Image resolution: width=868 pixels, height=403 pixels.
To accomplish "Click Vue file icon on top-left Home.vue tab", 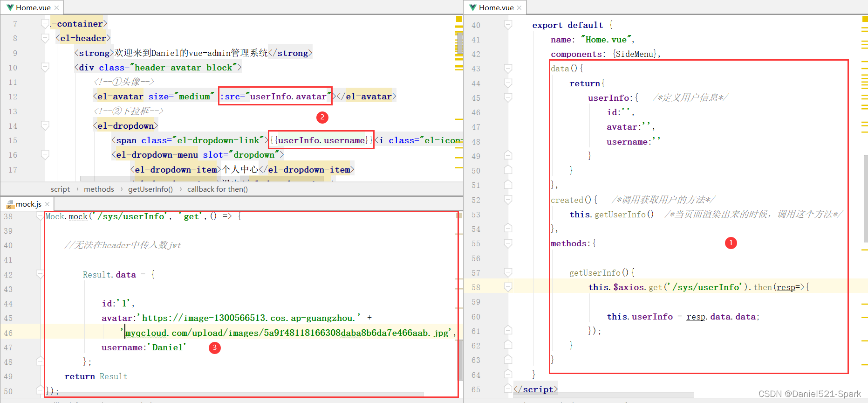I will point(10,8).
